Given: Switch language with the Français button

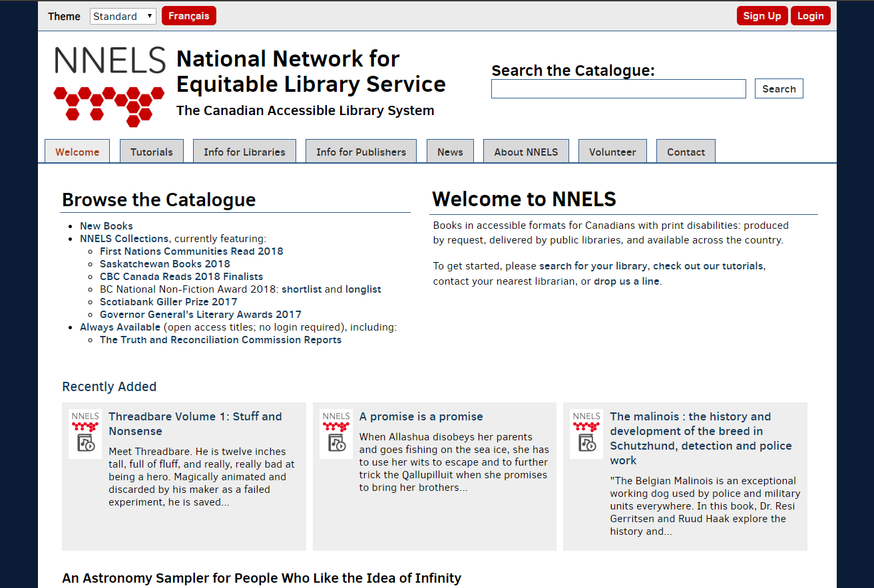Looking at the screenshot, I should (189, 16).
